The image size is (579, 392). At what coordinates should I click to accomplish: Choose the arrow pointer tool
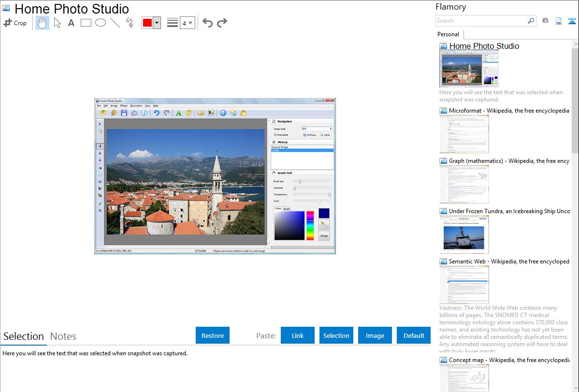[57, 23]
